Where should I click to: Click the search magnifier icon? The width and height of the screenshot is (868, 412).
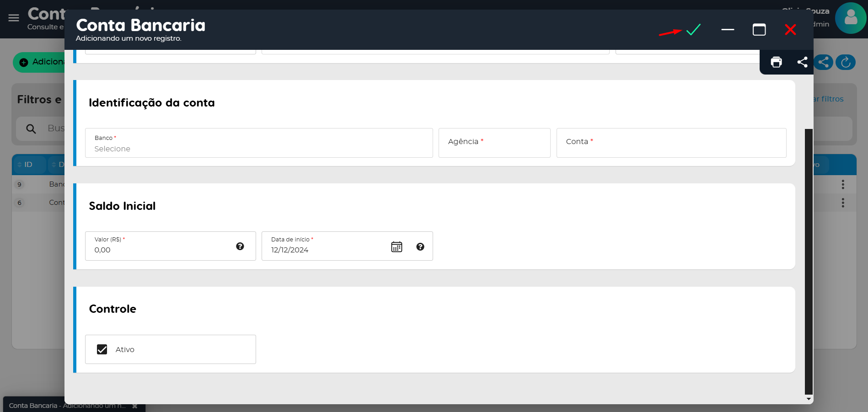pyautogui.click(x=31, y=129)
